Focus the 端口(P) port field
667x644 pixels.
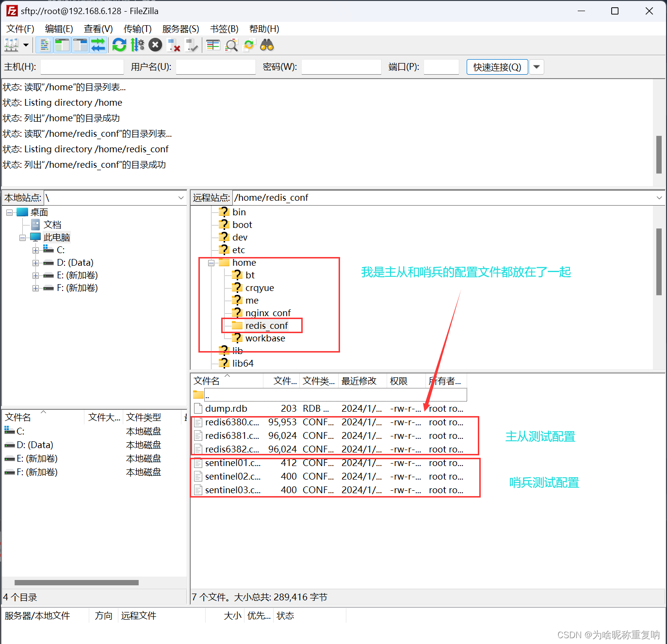click(x=441, y=67)
